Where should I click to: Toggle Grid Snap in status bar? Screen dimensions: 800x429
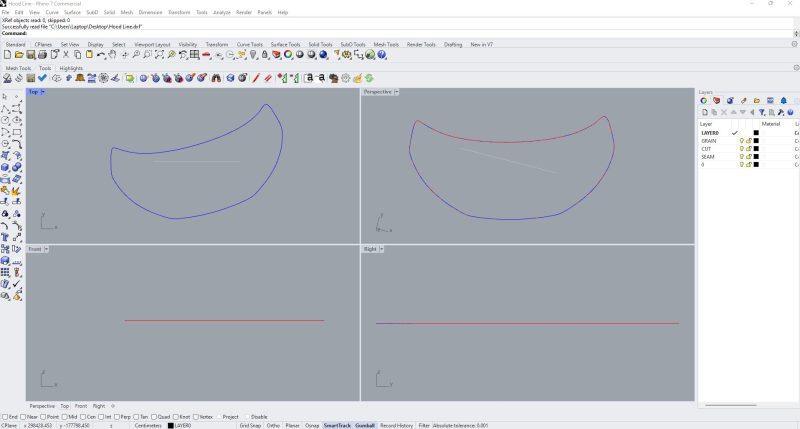[250, 425]
